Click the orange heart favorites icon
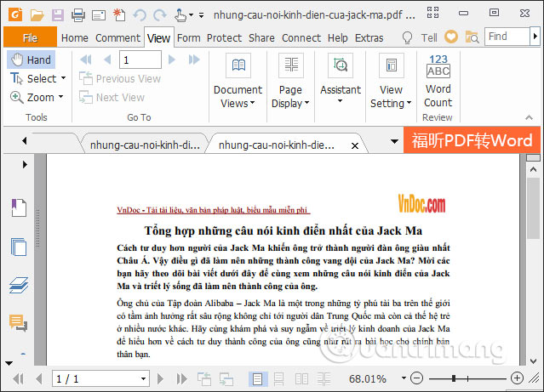The image size is (544, 392). point(451,37)
